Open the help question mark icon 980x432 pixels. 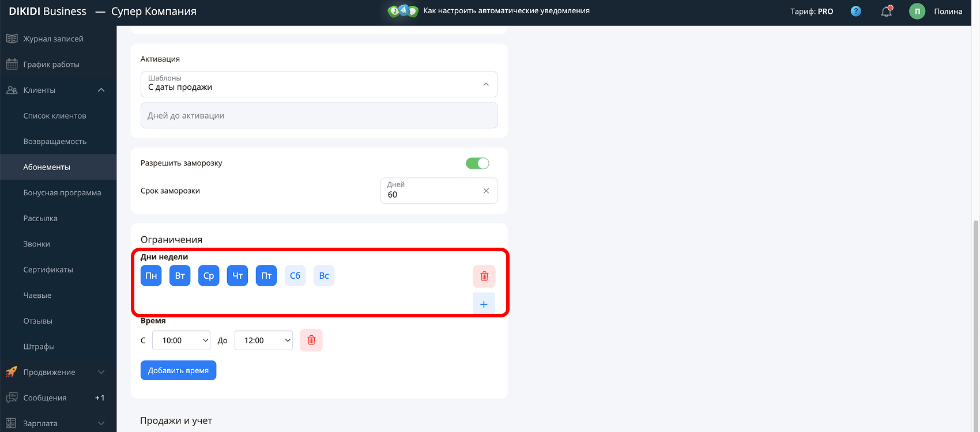point(856,11)
